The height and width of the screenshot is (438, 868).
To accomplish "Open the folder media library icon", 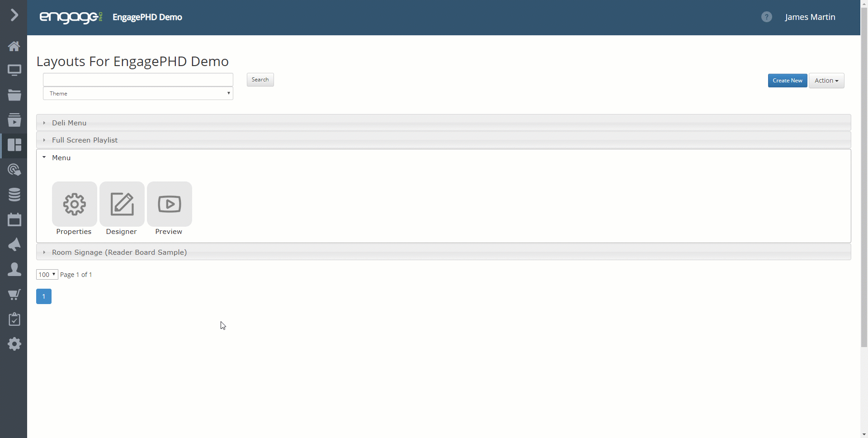I will pyautogui.click(x=14, y=95).
